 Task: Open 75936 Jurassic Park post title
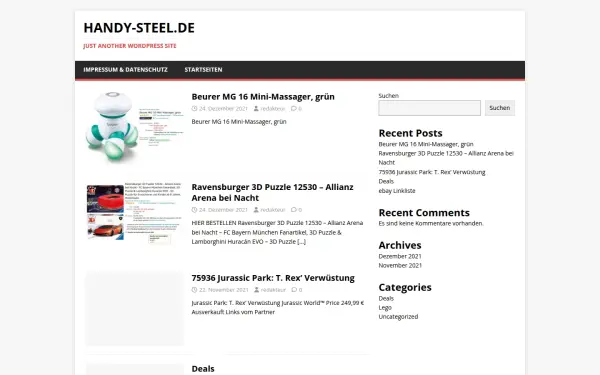(x=273, y=278)
